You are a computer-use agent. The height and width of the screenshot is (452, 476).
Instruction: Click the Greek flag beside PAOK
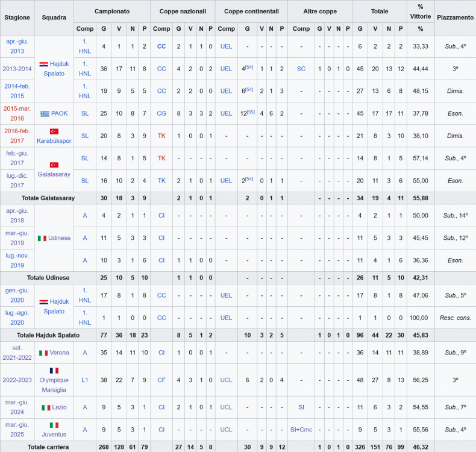pyautogui.click(x=45, y=114)
